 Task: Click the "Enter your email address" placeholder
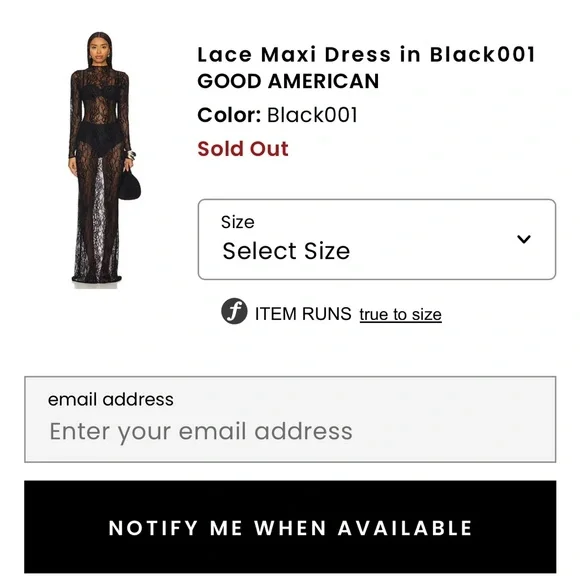point(201,431)
